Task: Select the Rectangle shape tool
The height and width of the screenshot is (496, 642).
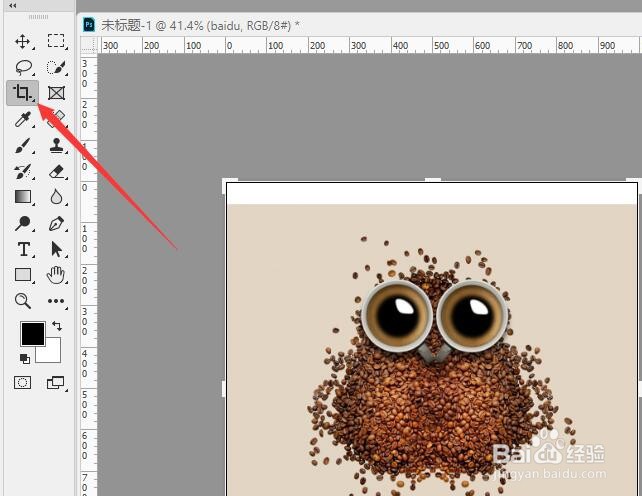Action: 23,275
